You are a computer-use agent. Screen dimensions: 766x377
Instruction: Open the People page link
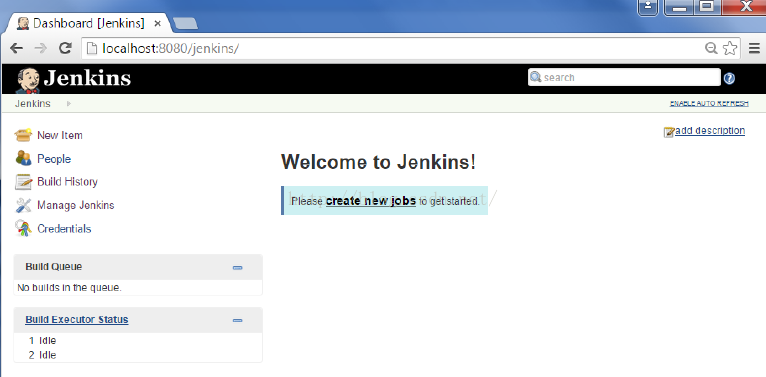tap(54, 159)
